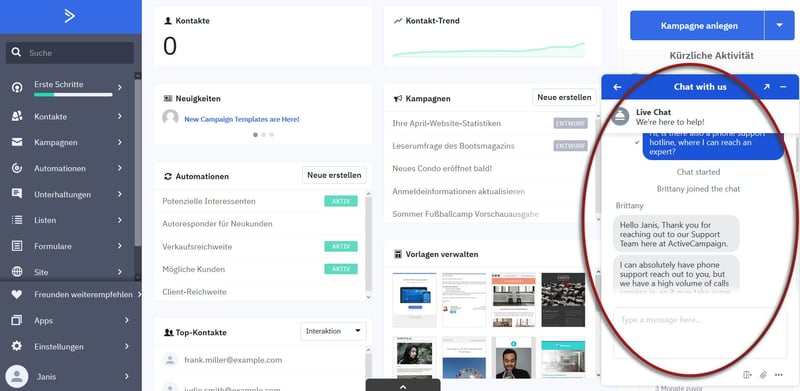Open the New Campaign Templates are Here! link

pos(242,119)
